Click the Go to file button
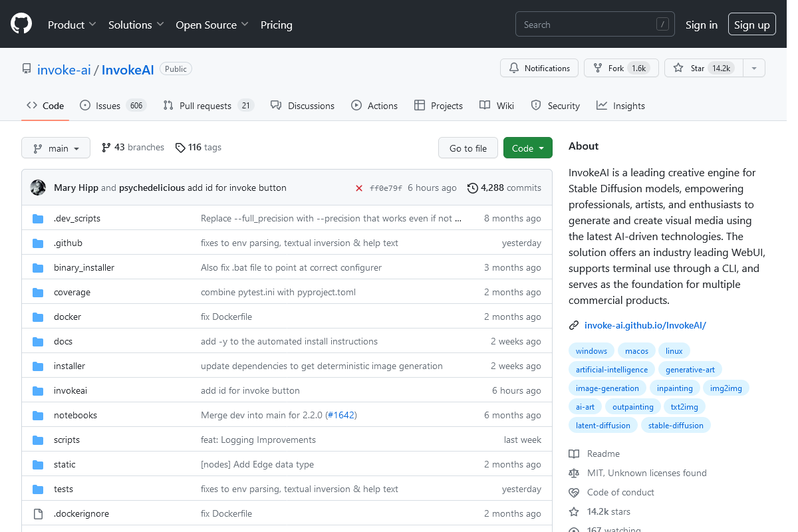 pyautogui.click(x=467, y=148)
